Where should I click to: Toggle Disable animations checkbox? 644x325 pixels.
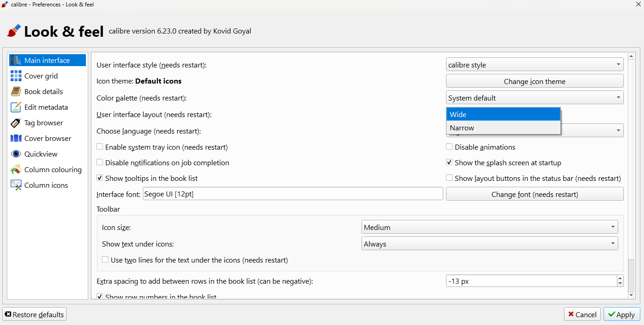[450, 147]
